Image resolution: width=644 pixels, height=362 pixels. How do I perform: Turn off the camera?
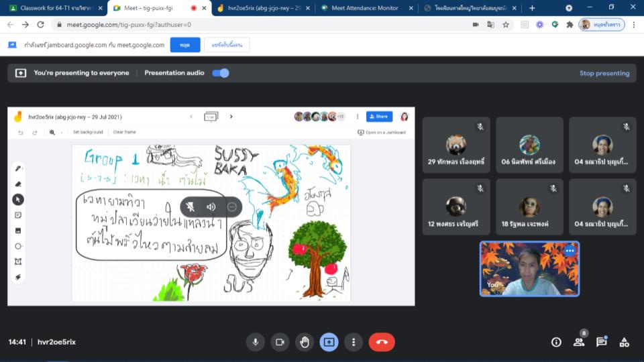[280, 342]
